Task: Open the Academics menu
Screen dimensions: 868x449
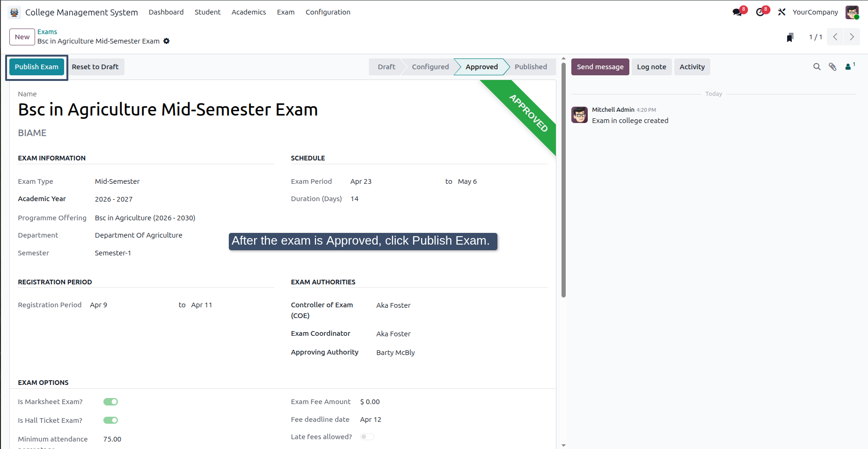Action: (x=248, y=12)
